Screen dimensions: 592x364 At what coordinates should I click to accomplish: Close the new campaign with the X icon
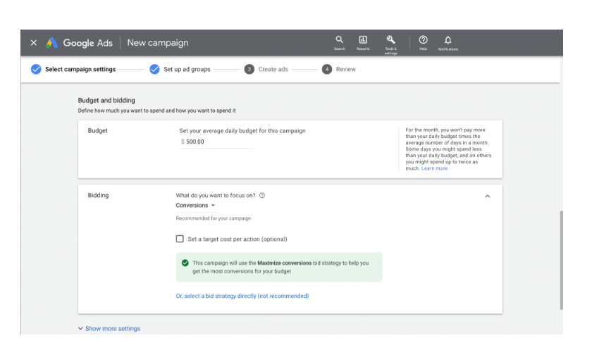coord(34,43)
